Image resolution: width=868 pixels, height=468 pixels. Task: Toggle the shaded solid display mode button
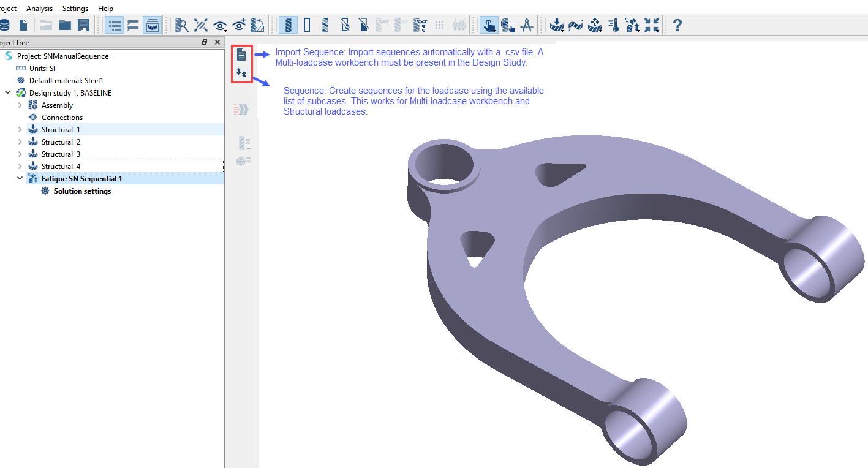(289, 25)
